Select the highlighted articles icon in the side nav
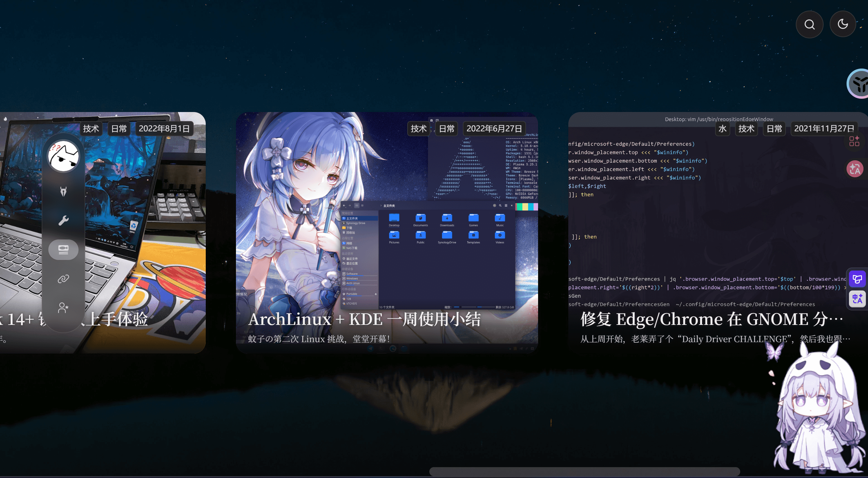Viewport: 868px width, 478px height. point(63,250)
